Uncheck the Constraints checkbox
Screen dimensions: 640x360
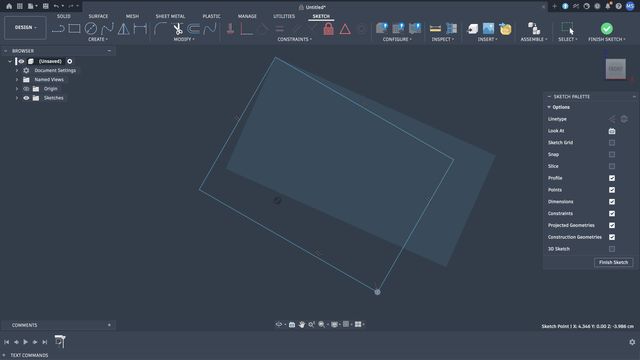(x=611, y=213)
